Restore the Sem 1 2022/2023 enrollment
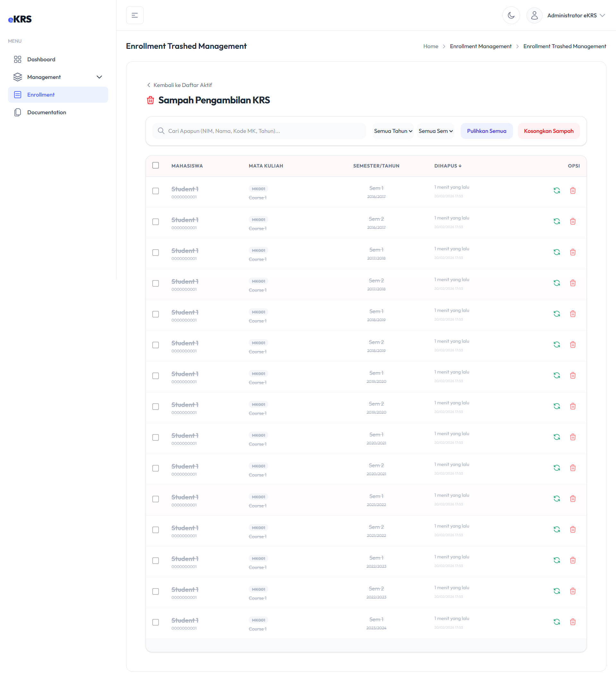616x681 pixels. click(x=557, y=560)
